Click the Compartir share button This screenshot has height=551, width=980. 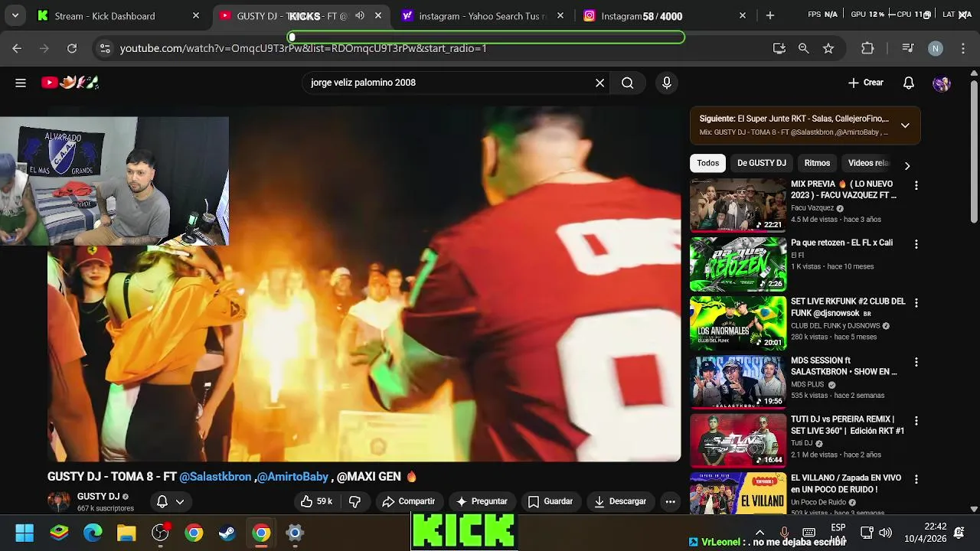[x=409, y=501]
